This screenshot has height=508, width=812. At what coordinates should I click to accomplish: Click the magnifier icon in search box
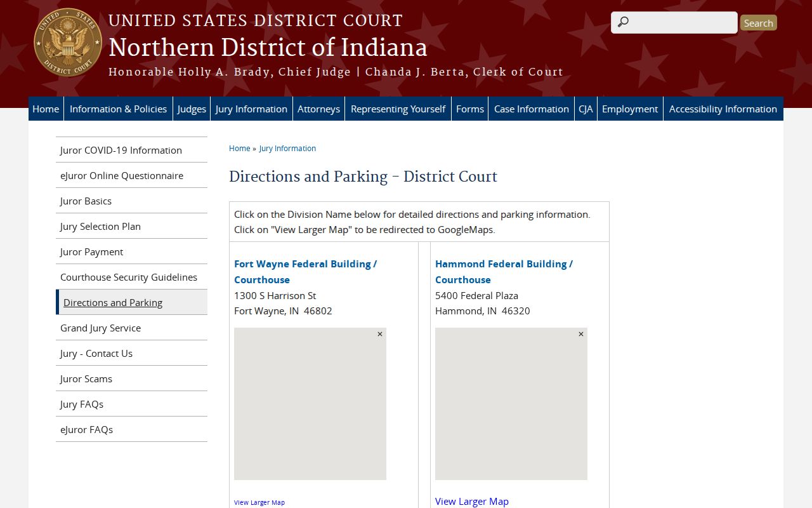[623, 22]
